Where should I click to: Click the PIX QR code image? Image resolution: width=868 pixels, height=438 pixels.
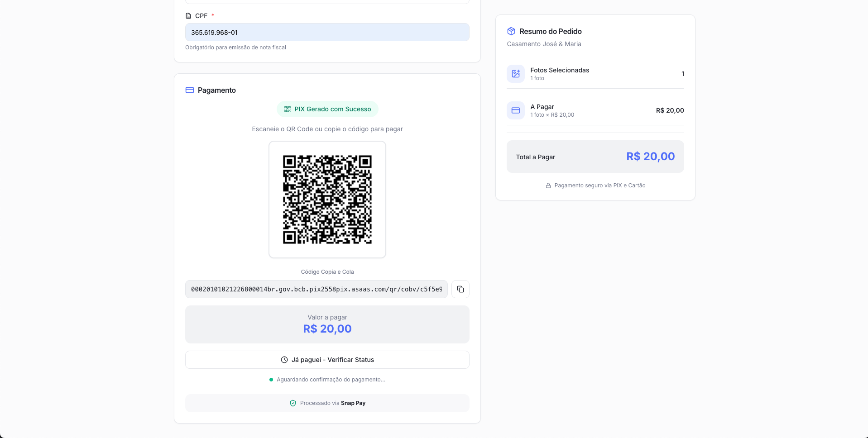[327, 200]
